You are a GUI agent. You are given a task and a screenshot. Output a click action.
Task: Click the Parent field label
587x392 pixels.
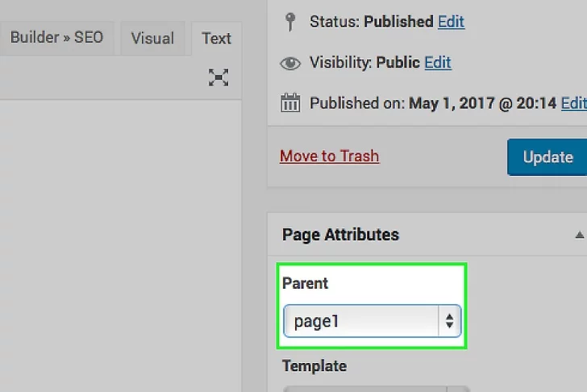pos(306,283)
